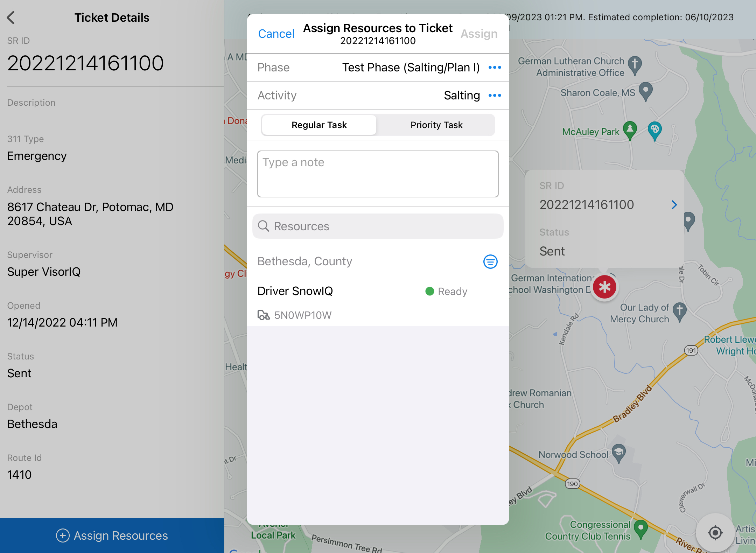756x553 pixels.
Task: Open Activity options ellipsis menu
Action: (495, 96)
